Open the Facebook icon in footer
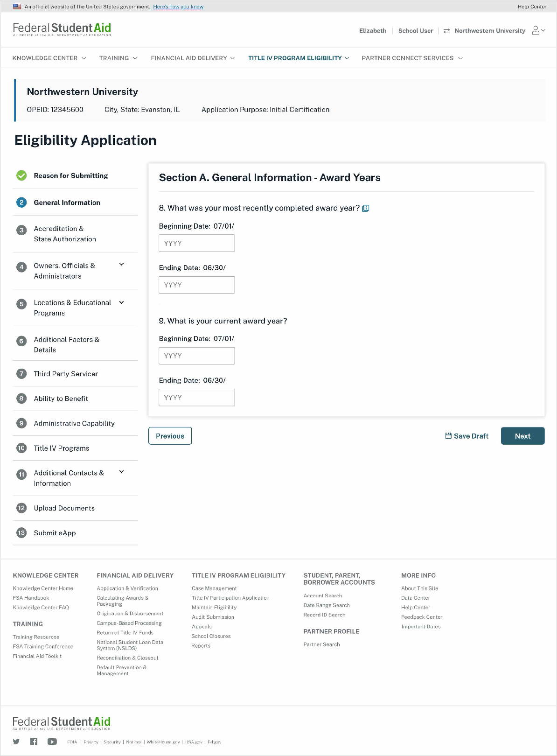The image size is (557, 756). (x=34, y=742)
